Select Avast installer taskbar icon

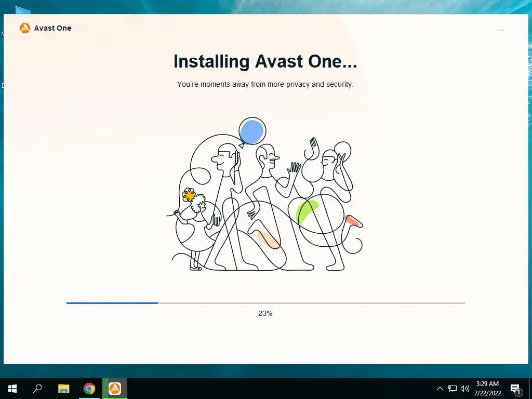pos(115,389)
